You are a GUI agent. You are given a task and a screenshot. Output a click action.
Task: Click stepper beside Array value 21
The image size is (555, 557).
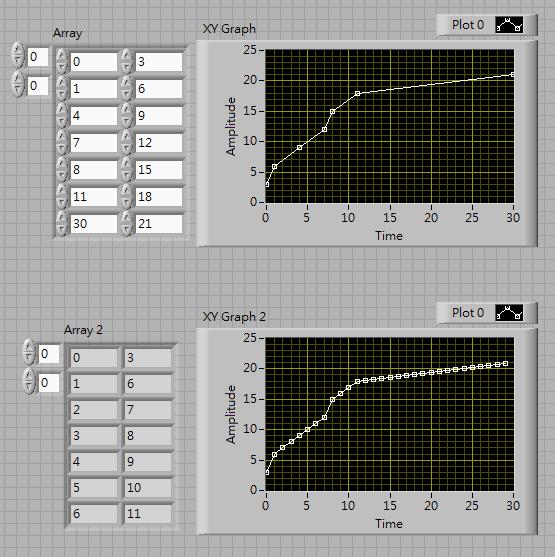(126, 224)
